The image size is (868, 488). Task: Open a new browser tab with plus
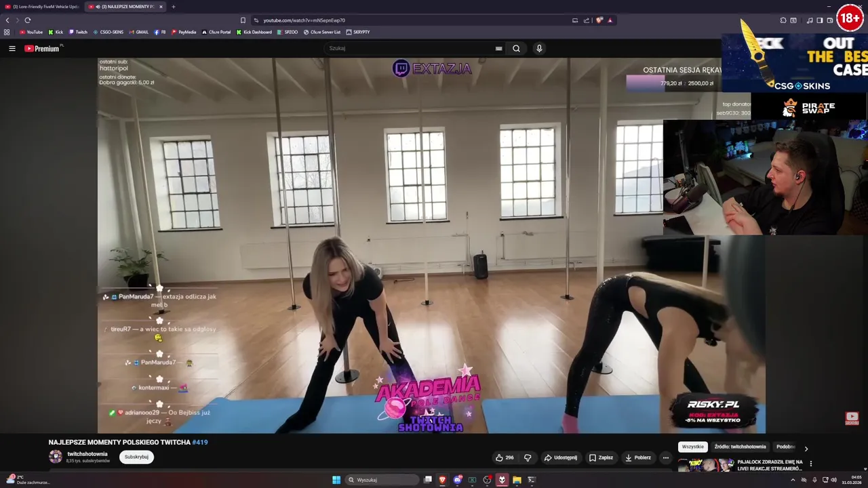[173, 7]
